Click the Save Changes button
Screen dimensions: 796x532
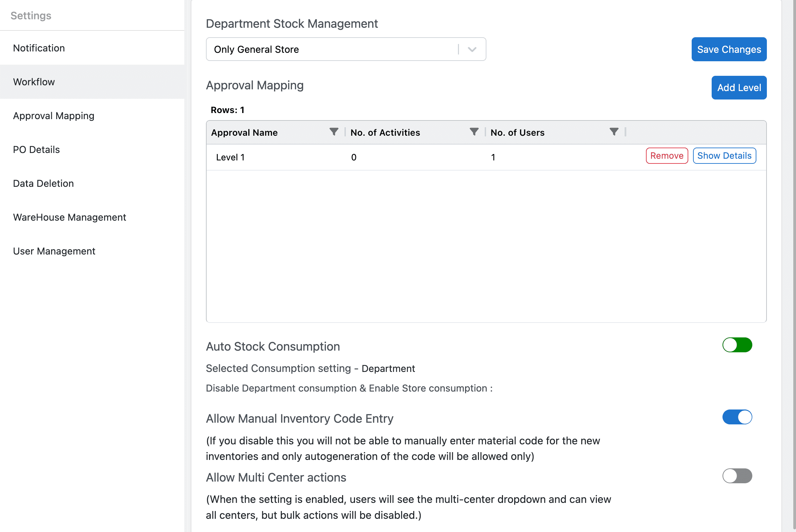729,49
